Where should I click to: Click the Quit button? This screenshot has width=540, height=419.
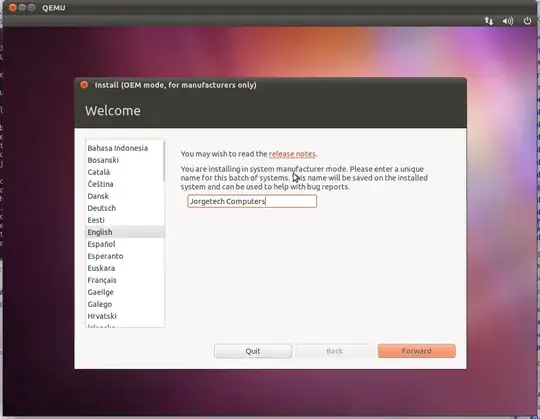253,351
